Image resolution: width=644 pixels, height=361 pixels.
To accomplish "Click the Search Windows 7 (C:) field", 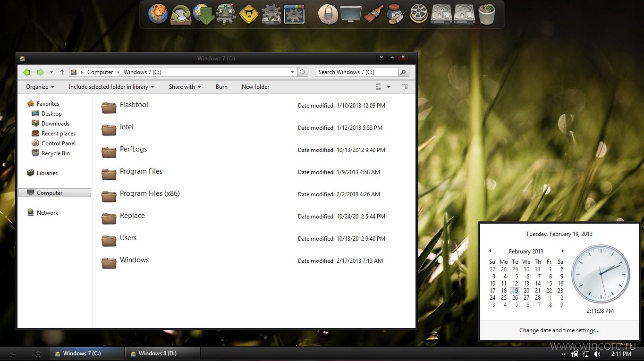I will (356, 72).
